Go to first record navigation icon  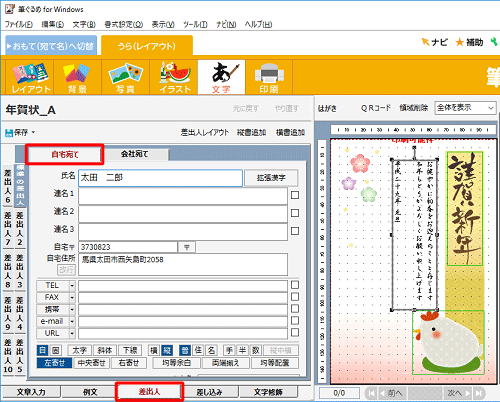[371, 393]
